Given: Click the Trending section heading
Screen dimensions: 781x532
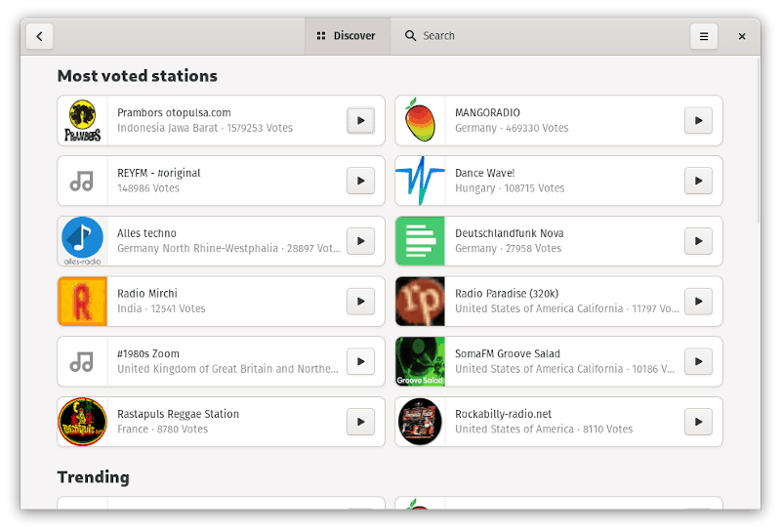Looking at the screenshot, I should click(94, 477).
